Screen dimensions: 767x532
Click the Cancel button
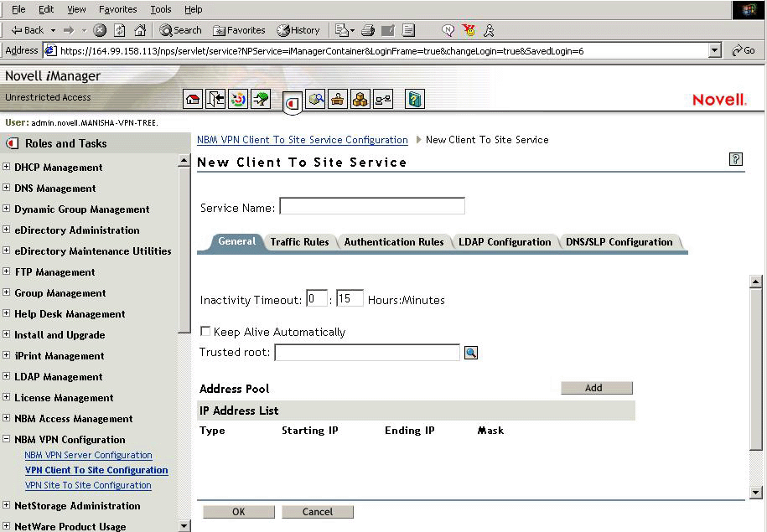(318, 511)
